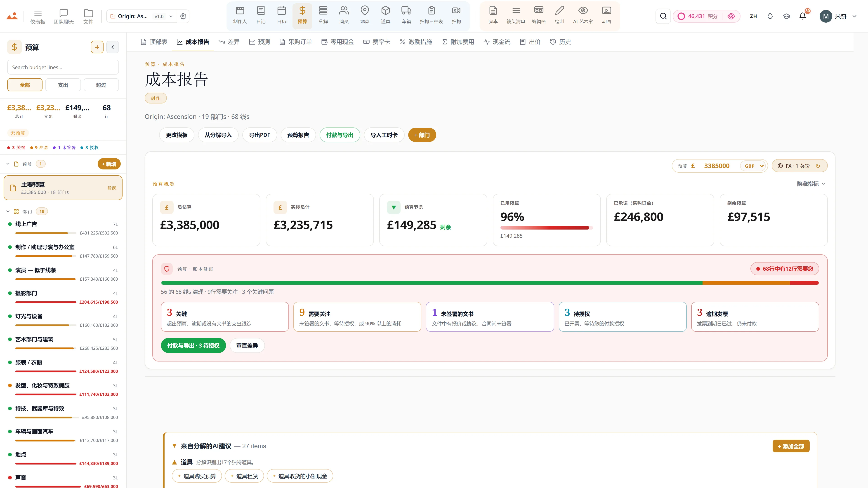The height and width of the screenshot is (488, 868).
Task: Collapse the 部门 19 departments section
Action: point(8,211)
